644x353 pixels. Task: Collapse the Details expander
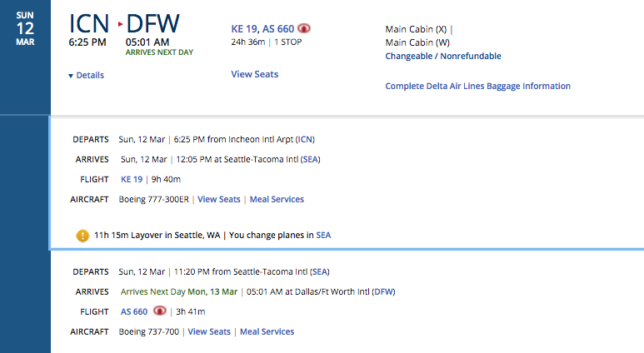pyautogui.click(x=87, y=75)
